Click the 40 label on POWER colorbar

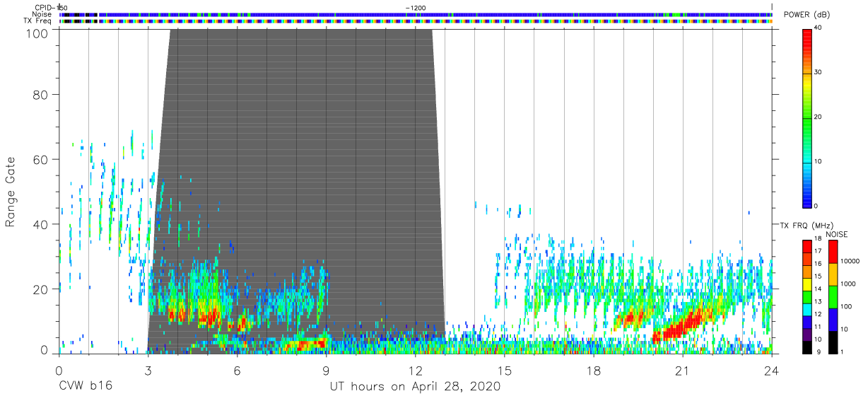coord(818,28)
